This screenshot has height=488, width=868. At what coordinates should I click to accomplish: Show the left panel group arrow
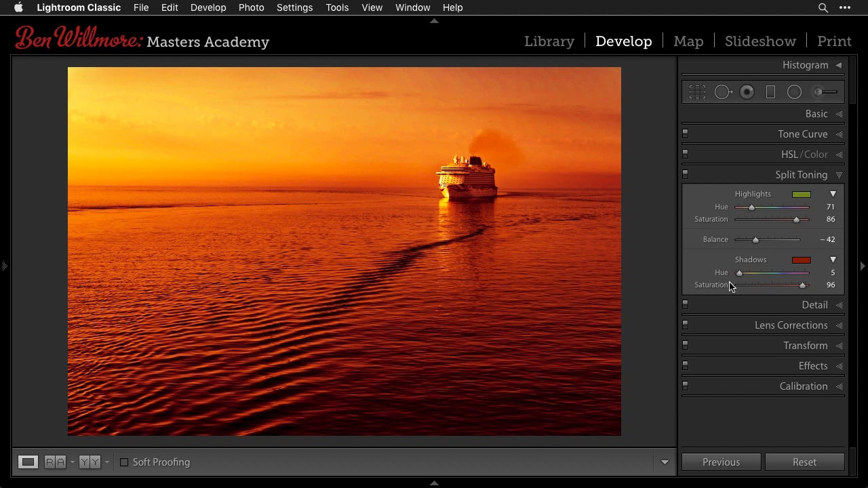coord(4,266)
